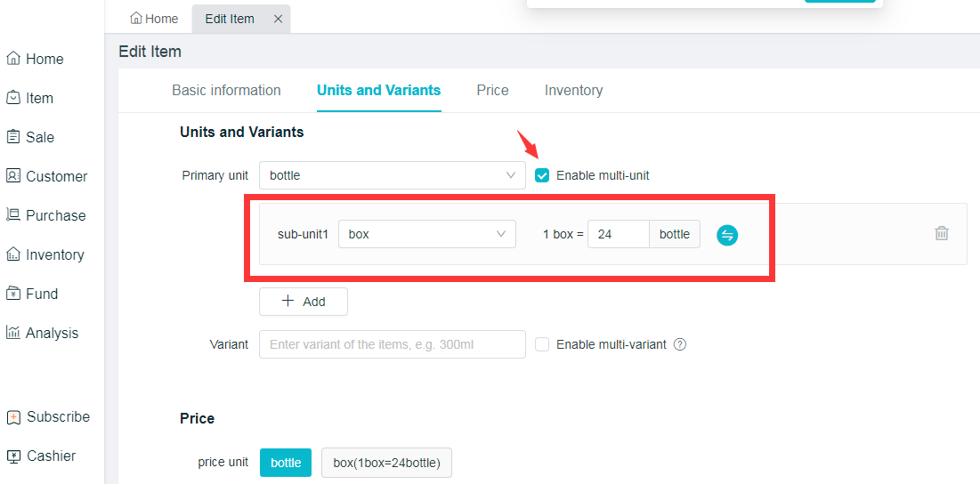Click the Variant input field
Screen dimensions: 980x484
(x=392, y=344)
